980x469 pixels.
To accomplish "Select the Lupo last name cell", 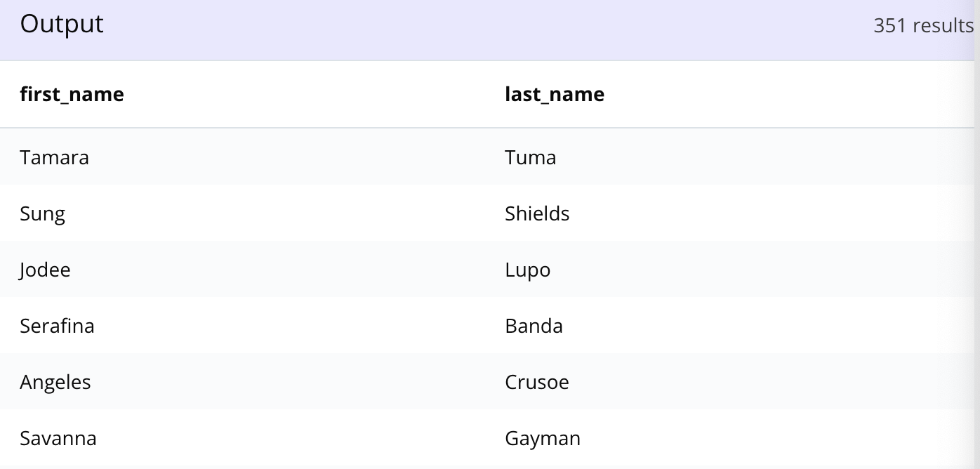I will point(527,270).
